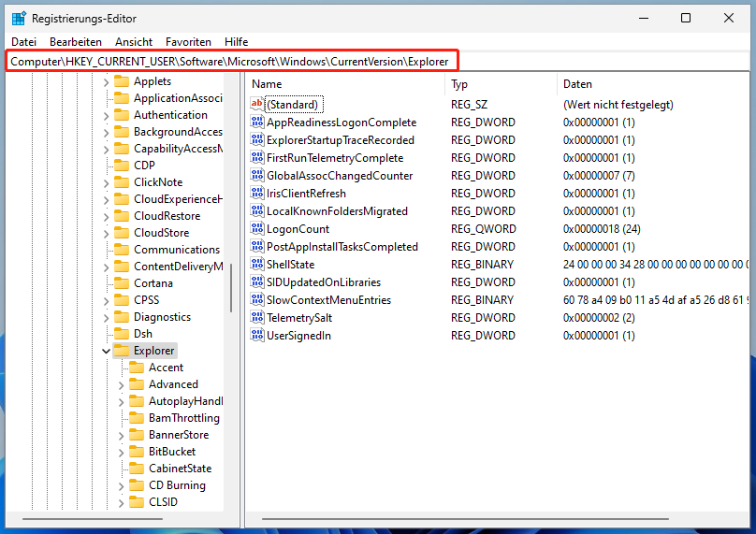Click the AppReadinessLogonComplete DWORD icon
This screenshot has height=534, width=756.
pos(257,122)
